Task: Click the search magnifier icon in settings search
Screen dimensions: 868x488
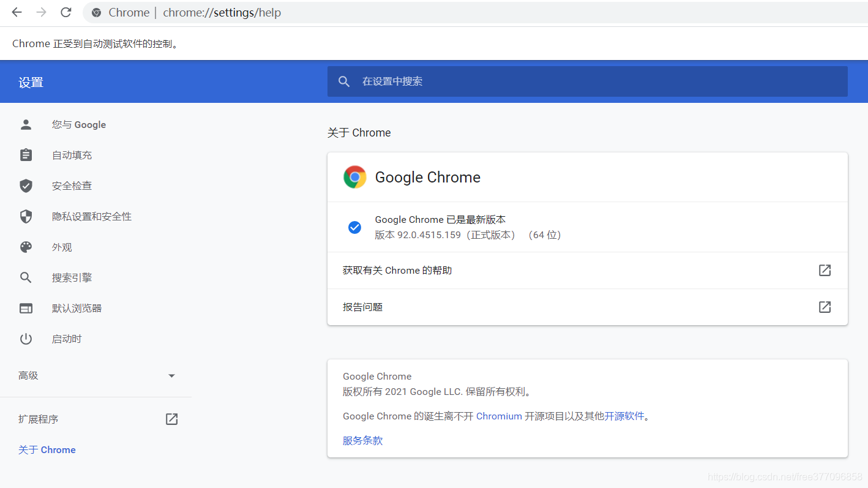Action: (344, 81)
